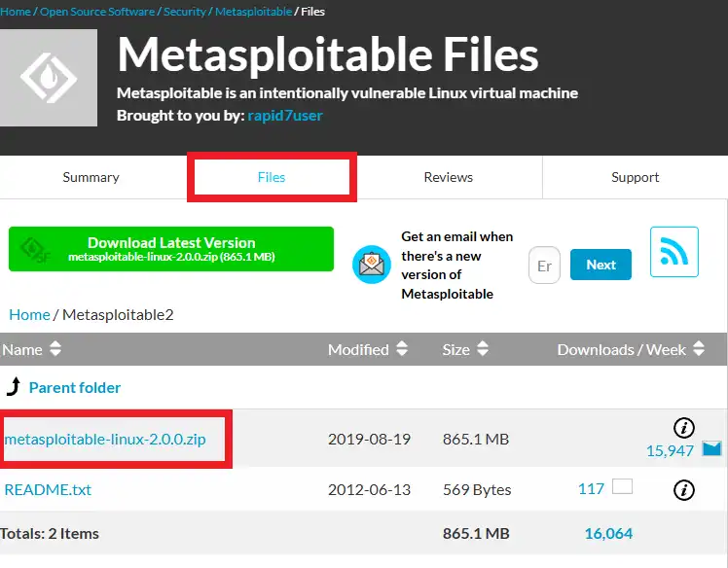728x568 pixels.
Task: Sort by Downloads / Week arrows
Action: 700,349
